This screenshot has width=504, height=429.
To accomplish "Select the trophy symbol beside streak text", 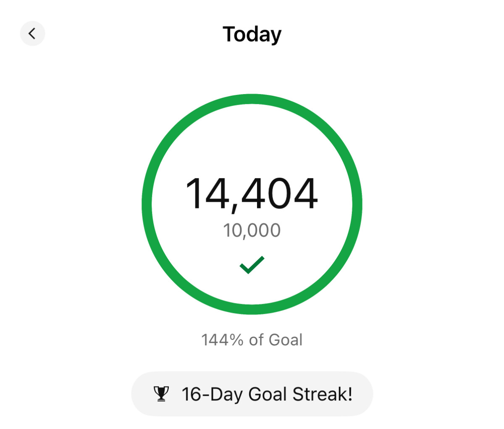I will (x=161, y=394).
